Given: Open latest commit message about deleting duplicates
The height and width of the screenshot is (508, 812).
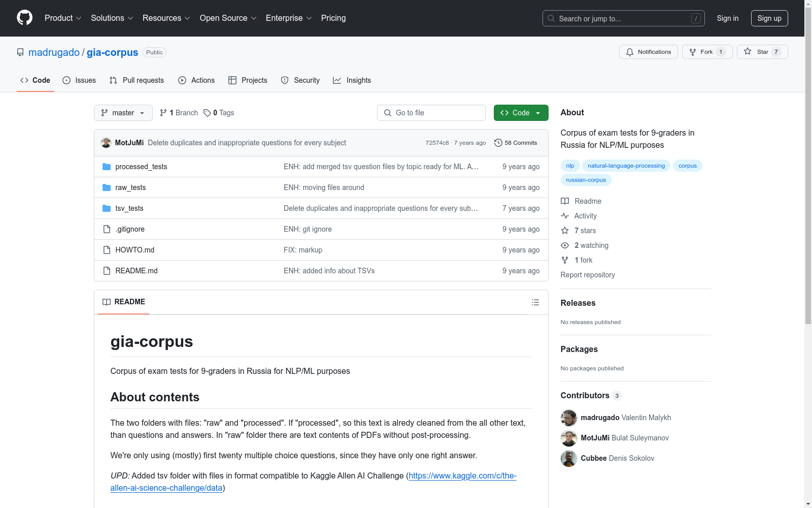Looking at the screenshot, I should click(x=247, y=143).
